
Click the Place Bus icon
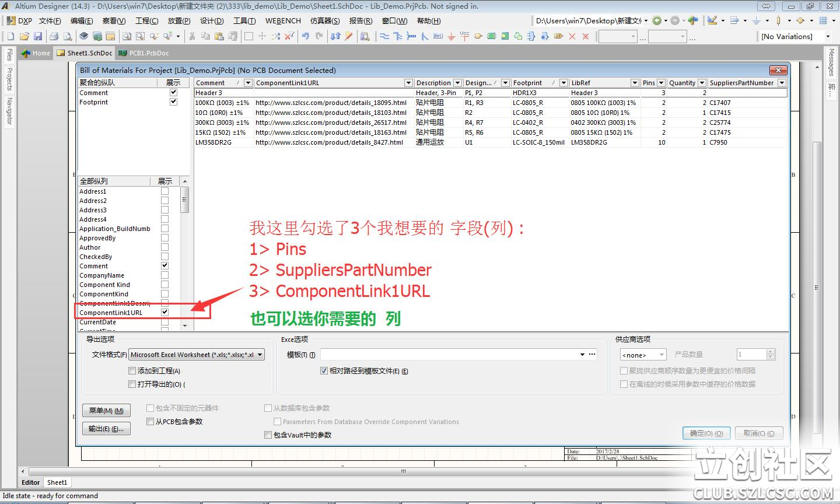coord(398,36)
